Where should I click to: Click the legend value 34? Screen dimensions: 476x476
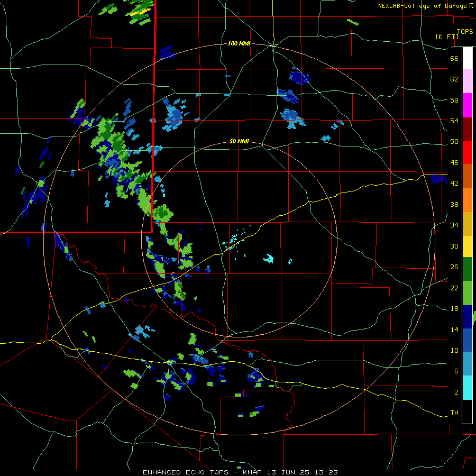[454, 225]
